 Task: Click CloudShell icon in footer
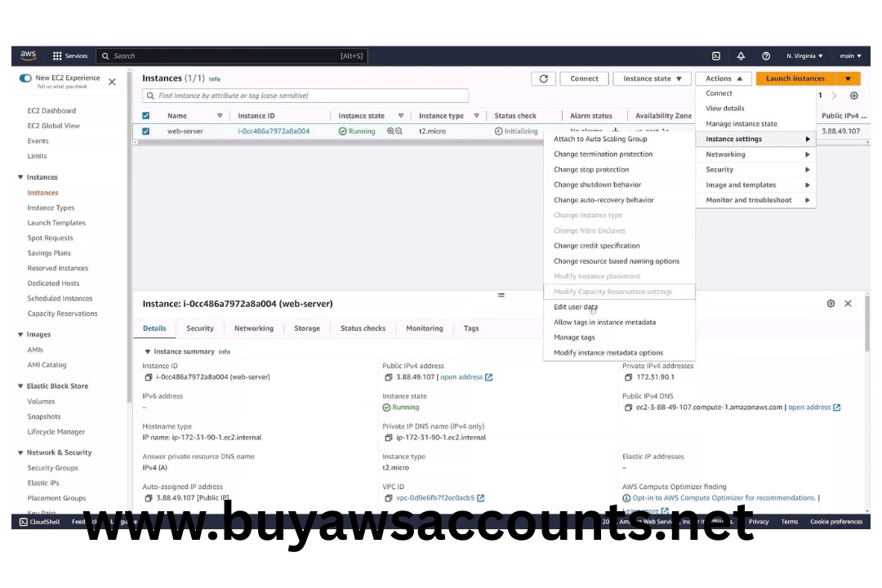click(23, 522)
